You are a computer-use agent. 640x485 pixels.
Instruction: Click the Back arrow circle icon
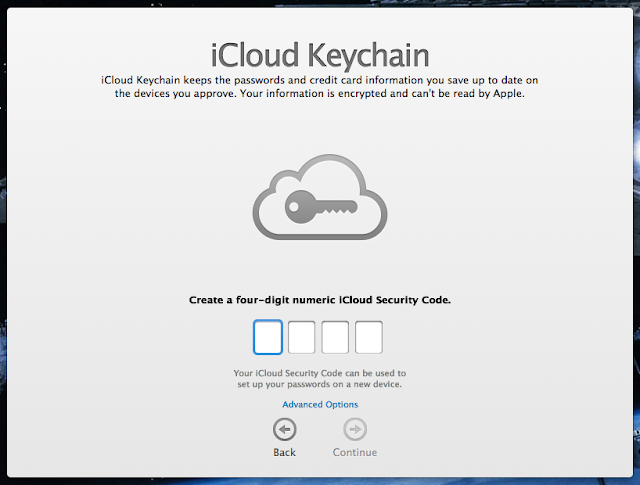click(284, 429)
